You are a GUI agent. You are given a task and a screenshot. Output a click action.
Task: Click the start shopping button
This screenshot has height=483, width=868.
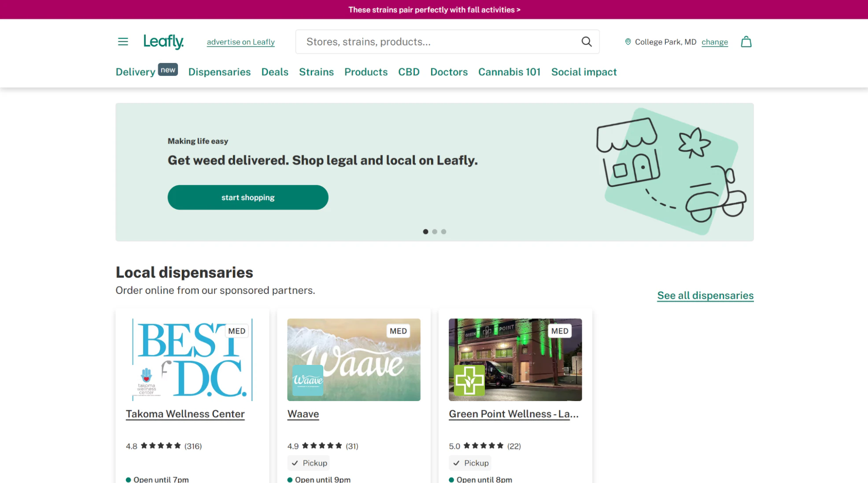pyautogui.click(x=248, y=197)
